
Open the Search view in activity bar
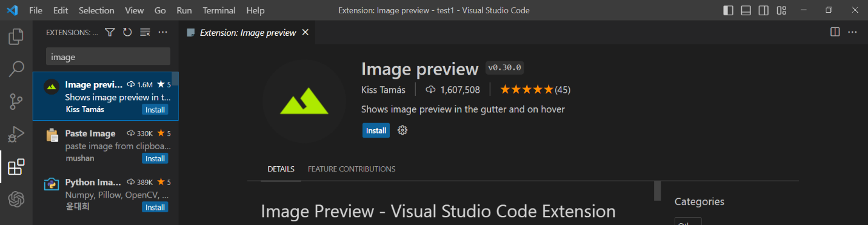click(x=16, y=69)
